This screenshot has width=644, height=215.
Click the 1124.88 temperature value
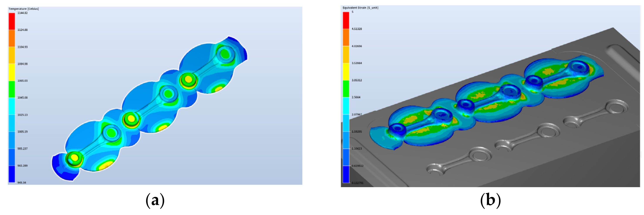pyautogui.click(x=22, y=30)
